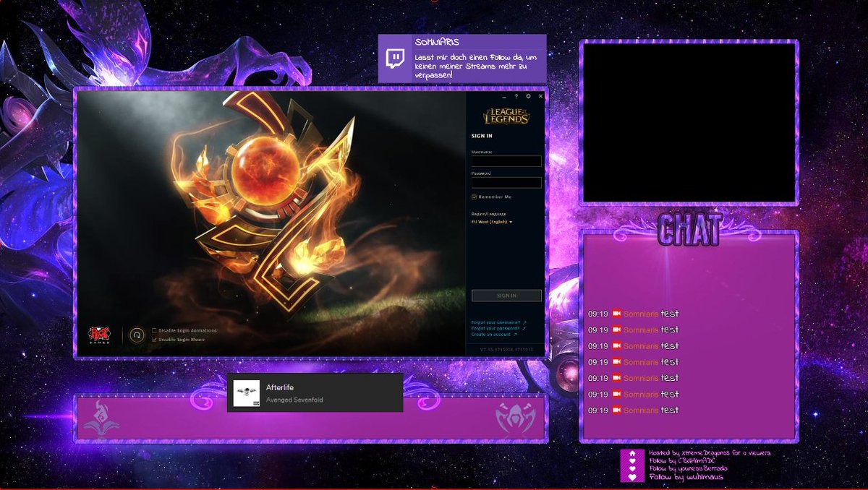Click the client version number text

click(x=506, y=350)
